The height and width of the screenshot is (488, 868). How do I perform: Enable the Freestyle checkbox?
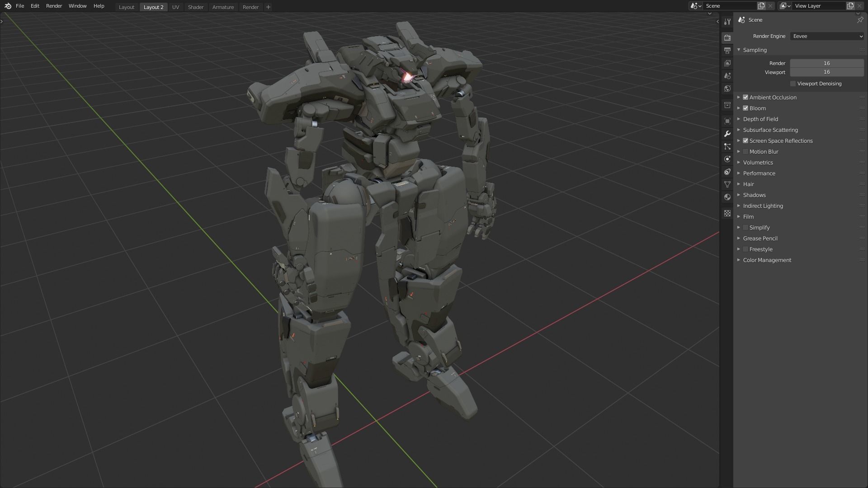(x=745, y=249)
